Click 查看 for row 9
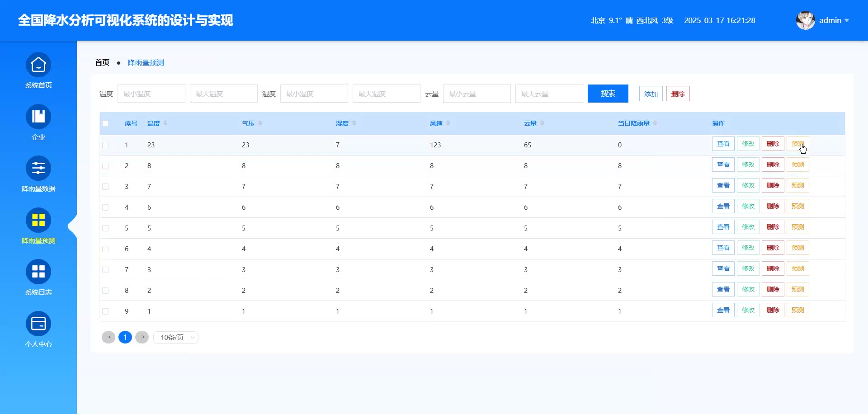This screenshot has height=414, width=868. [723, 310]
